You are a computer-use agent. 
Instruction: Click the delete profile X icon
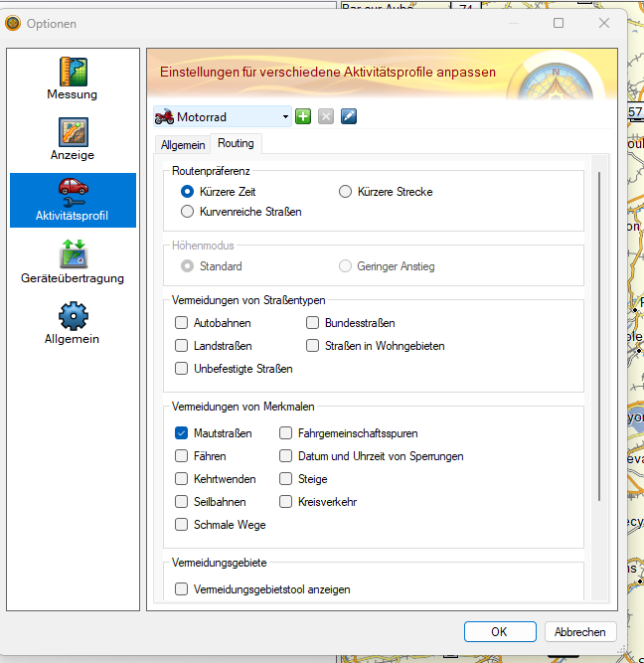tap(326, 117)
